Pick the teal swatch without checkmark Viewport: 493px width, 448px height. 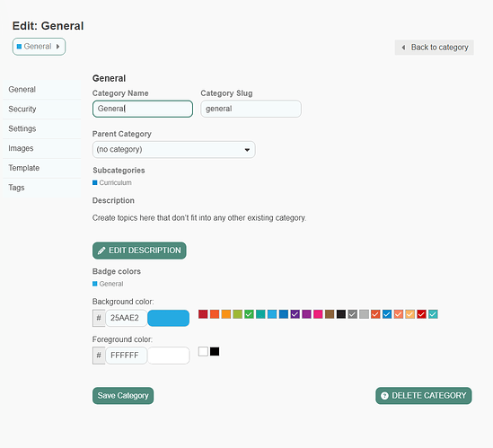[260, 314]
